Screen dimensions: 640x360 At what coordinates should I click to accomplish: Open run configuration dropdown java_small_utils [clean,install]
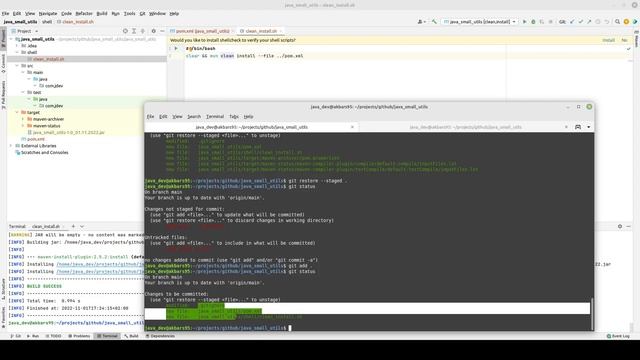(x=480, y=22)
